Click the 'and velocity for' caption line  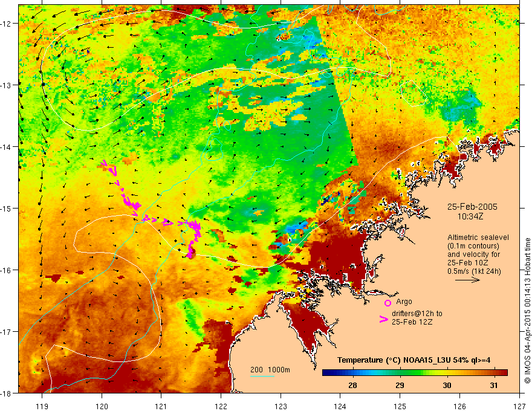click(x=473, y=254)
